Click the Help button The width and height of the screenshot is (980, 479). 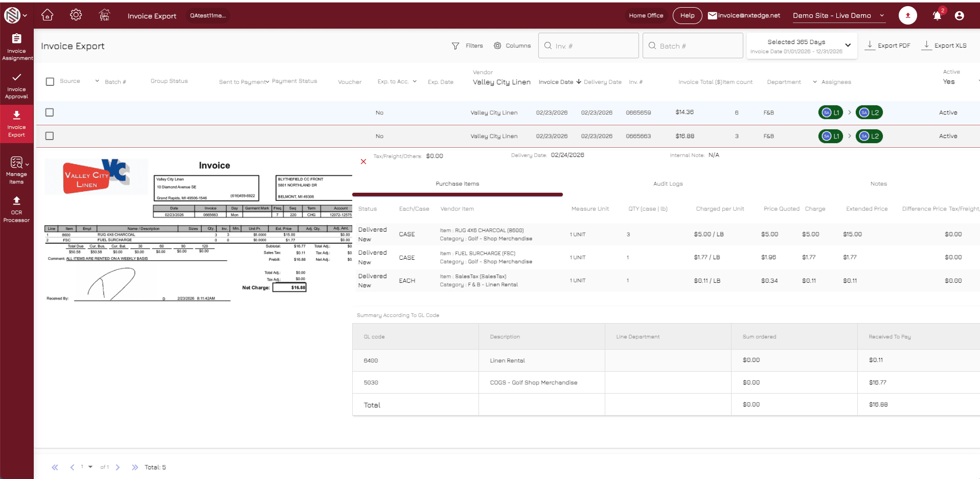(x=687, y=15)
